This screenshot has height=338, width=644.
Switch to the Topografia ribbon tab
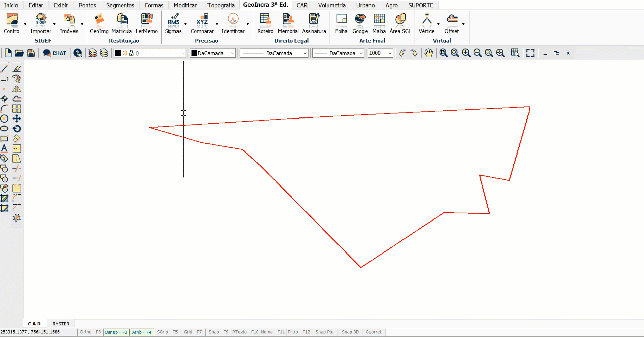(x=221, y=5)
